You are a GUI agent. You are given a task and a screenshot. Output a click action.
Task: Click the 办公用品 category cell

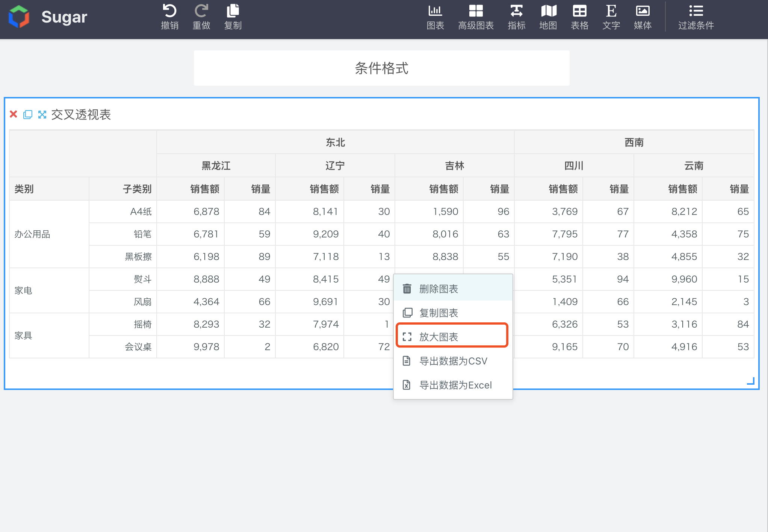pos(49,234)
